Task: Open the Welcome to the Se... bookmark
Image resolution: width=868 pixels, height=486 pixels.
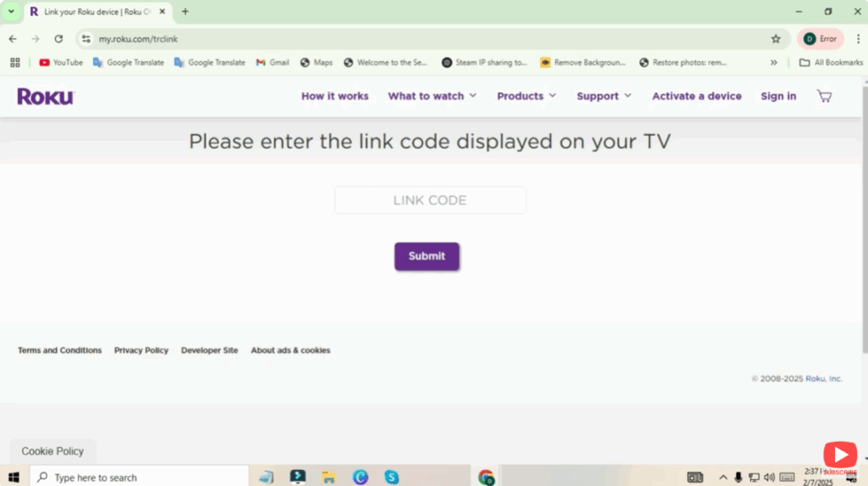Action: tap(386, 63)
